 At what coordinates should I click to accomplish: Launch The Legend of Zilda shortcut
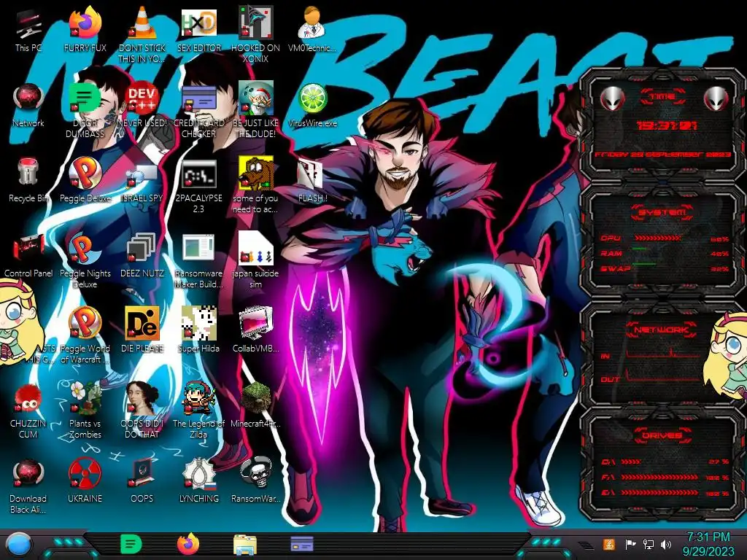tap(198, 397)
